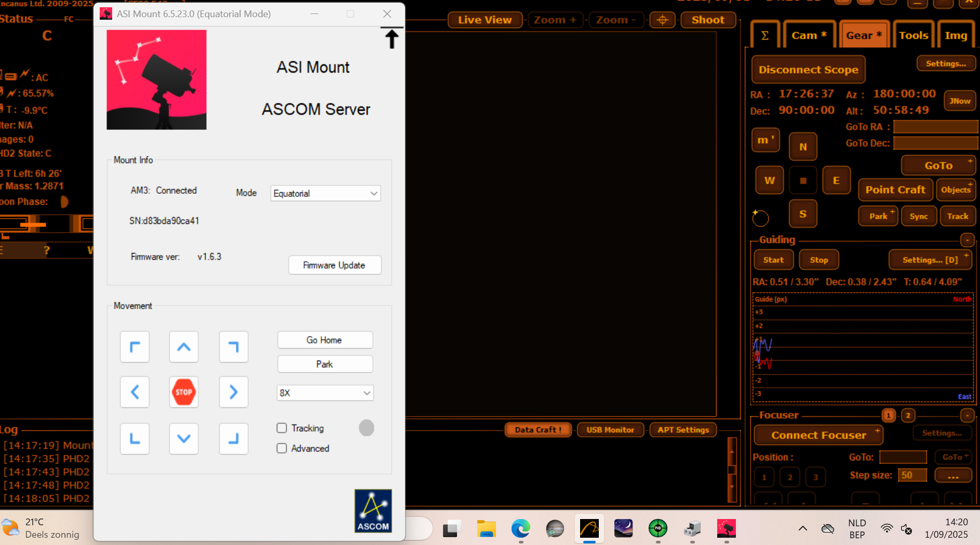Toggle the m' slew rate unit button
Image resolution: width=980 pixels, height=545 pixels.
[766, 140]
